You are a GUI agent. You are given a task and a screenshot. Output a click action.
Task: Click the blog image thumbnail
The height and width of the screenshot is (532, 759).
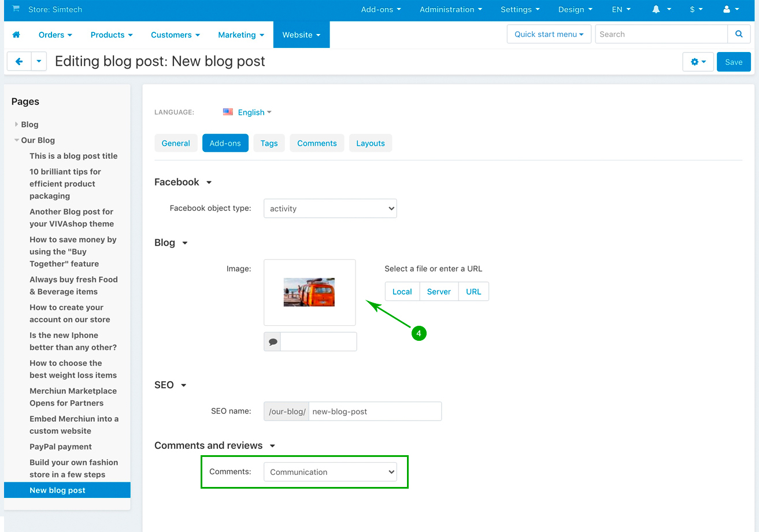pyautogui.click(x=309, y=292)
